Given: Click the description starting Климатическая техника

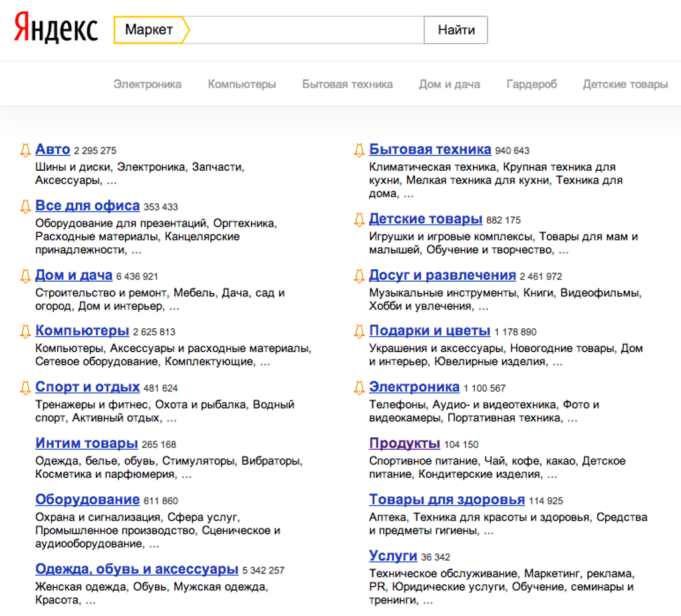Looking at the screenshot, I should coord(496,180).
